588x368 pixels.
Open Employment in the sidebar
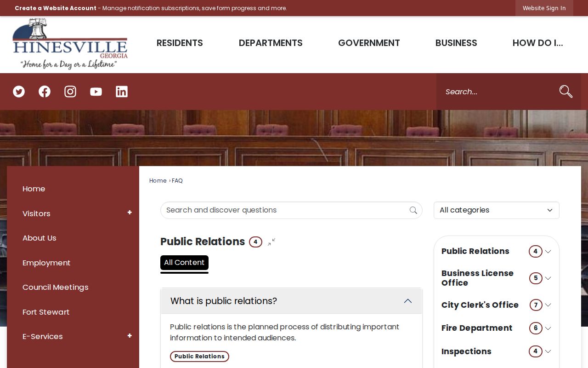tap(46, 263)
